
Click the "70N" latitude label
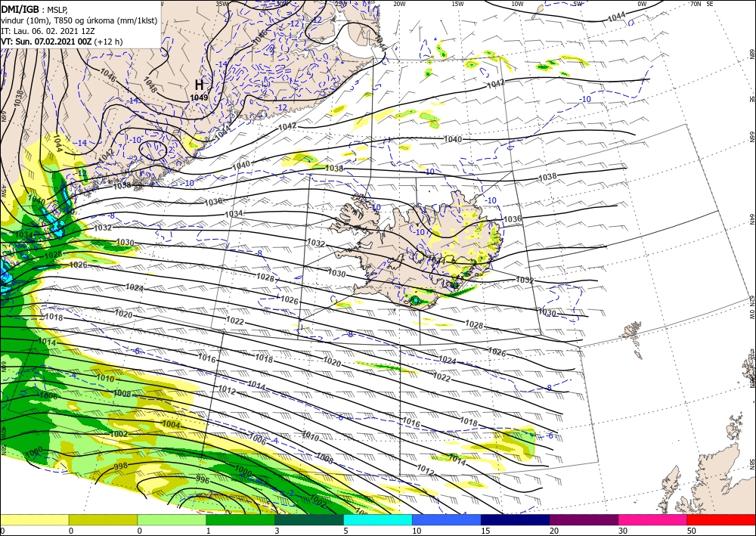coord(696,4)
